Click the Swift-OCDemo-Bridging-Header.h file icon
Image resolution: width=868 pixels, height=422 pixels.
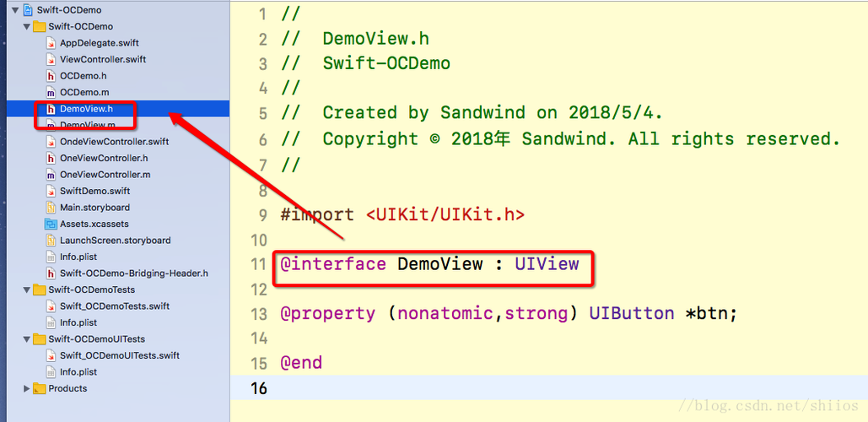click(x=51, y=273)
